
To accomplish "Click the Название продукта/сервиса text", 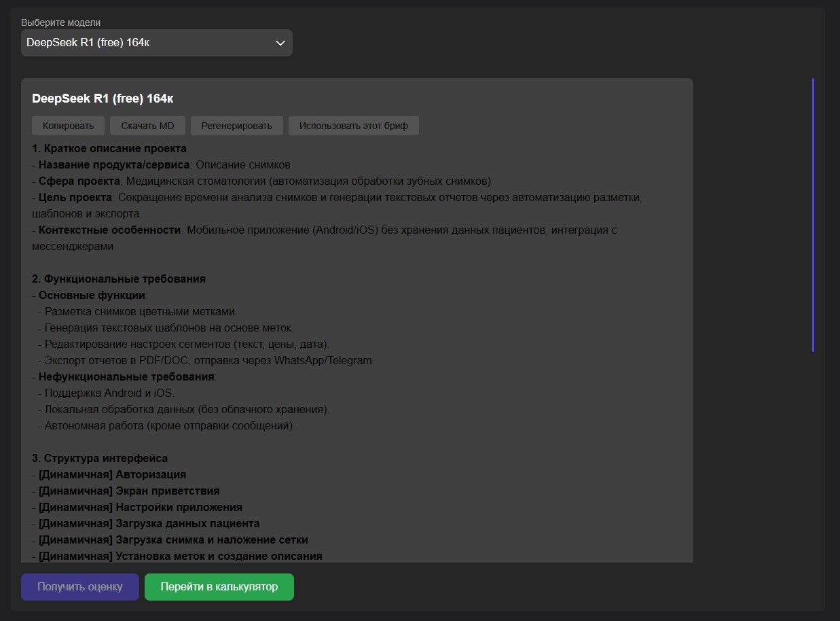I will click(113, 164).
